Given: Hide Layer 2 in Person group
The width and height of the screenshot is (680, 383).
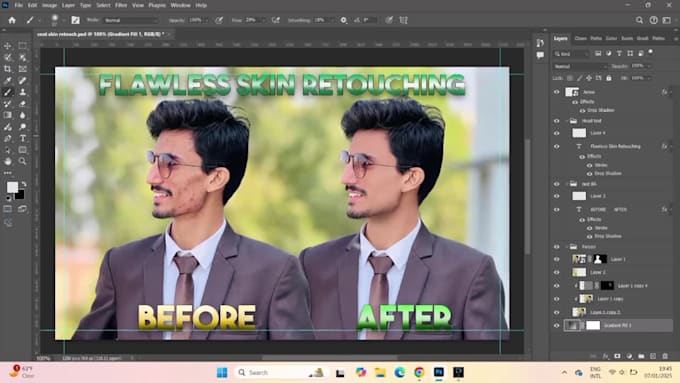Looking at the screenshot, I should point(556,272).
